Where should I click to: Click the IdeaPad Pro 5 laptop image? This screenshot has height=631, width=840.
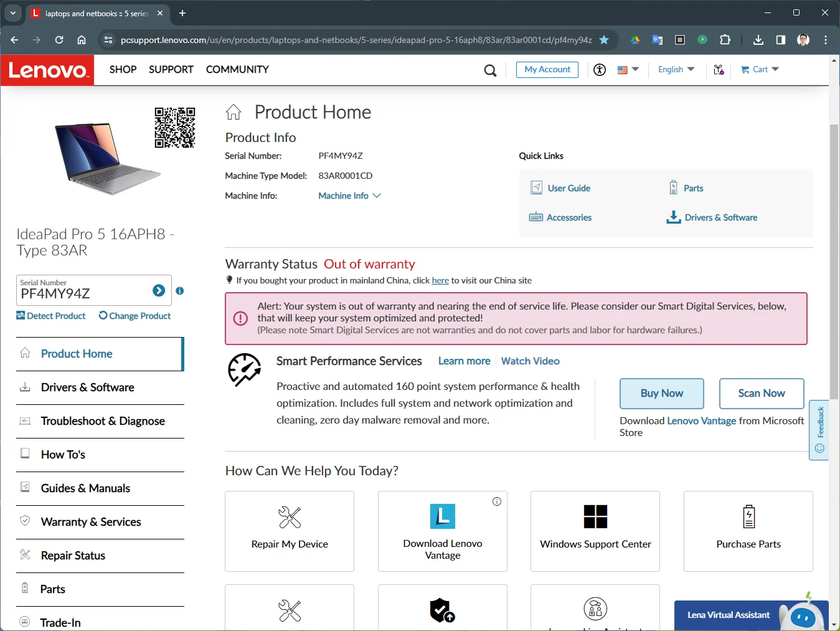click(x=107, y=158)
